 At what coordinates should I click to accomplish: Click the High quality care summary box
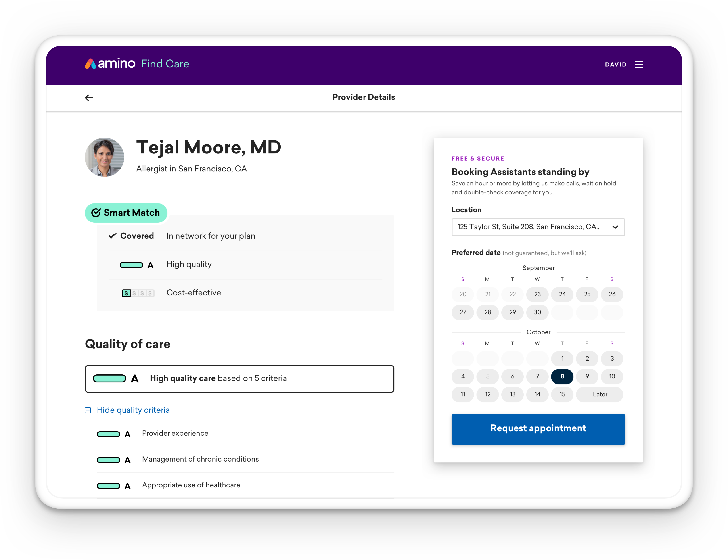point(239,379)
